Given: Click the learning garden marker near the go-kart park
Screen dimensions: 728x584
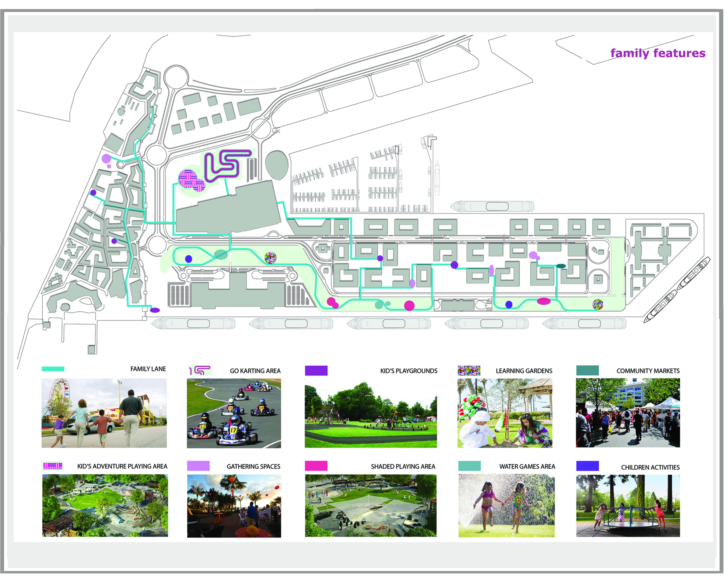Looking at the screenshot, I should click(270, 258).
